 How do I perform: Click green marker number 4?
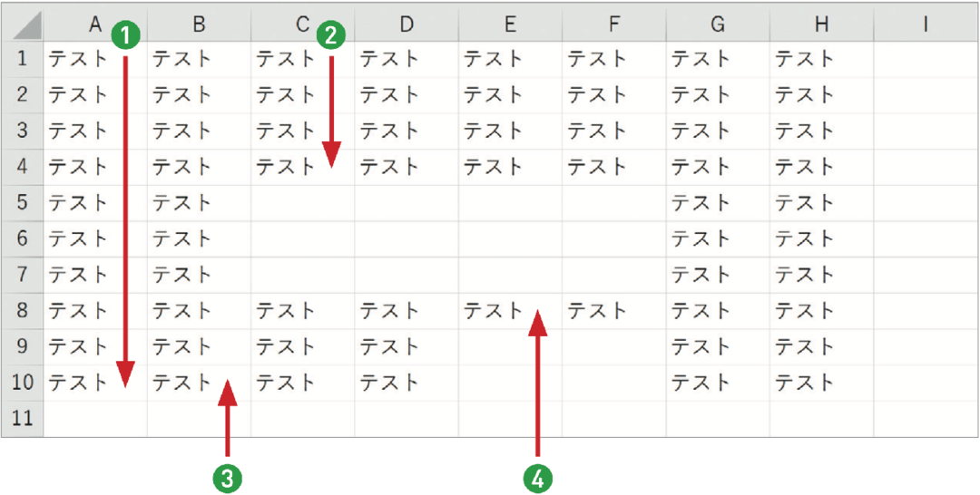[538, 478]
